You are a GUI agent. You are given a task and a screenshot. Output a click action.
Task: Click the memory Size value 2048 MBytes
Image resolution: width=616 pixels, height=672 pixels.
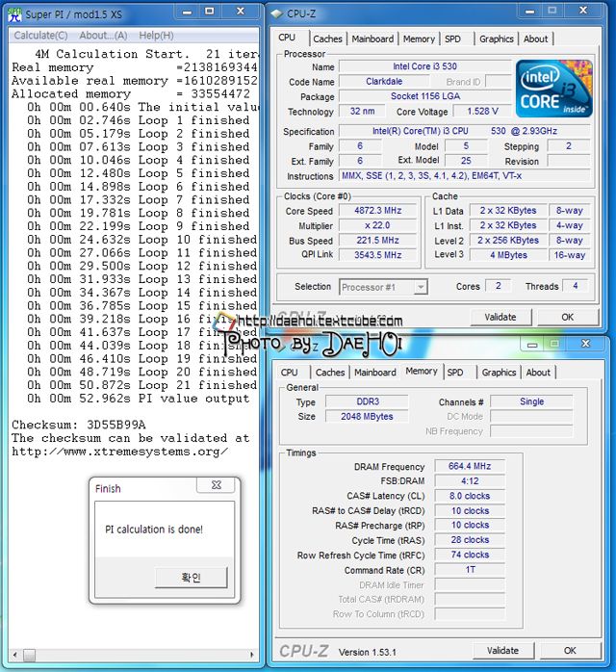pos(368,417)
